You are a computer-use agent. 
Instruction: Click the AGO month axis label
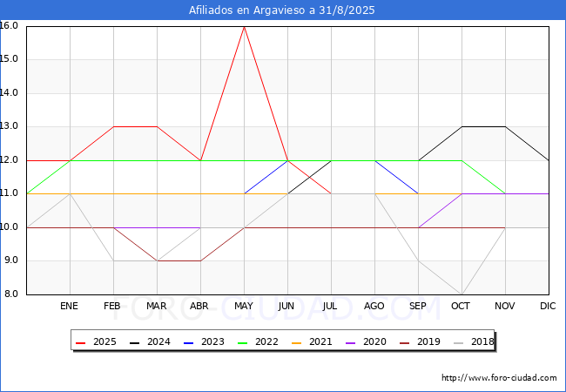click(x=374, y=306)
